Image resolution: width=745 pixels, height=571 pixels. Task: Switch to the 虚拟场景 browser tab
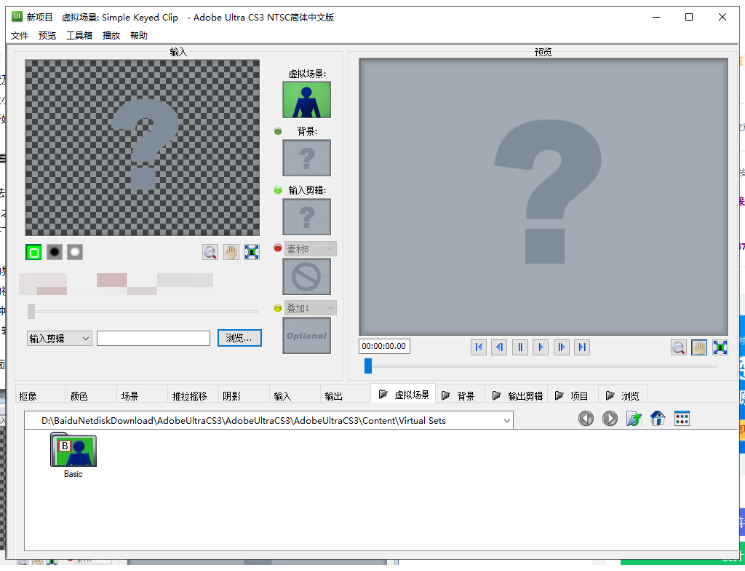click(403, 394)
